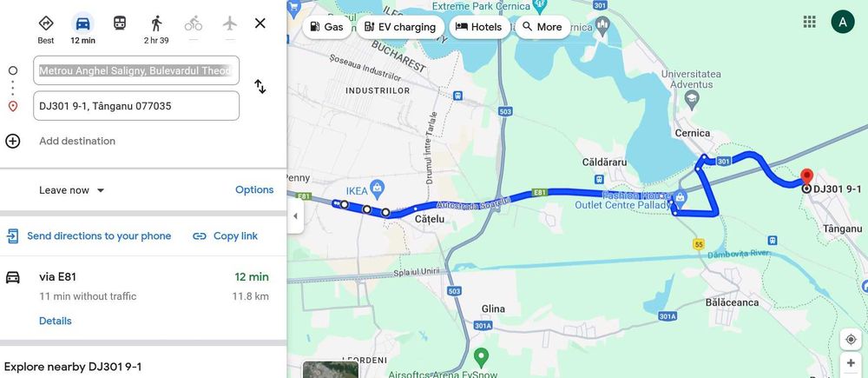Switch to the Transit travel mode
The width and height of the screenshot is (868, 378).
[x=120, y=23]
